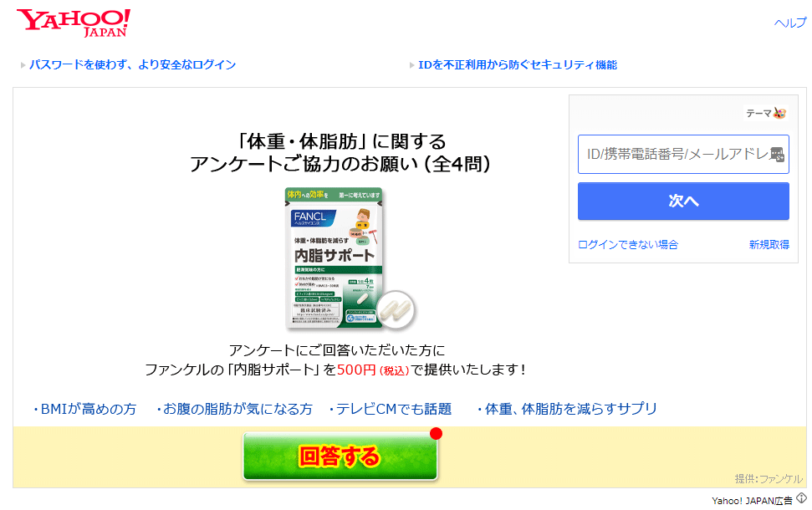Click the blue 次へ button
This screenshot has height=510, width=812.
click(683, 201)
